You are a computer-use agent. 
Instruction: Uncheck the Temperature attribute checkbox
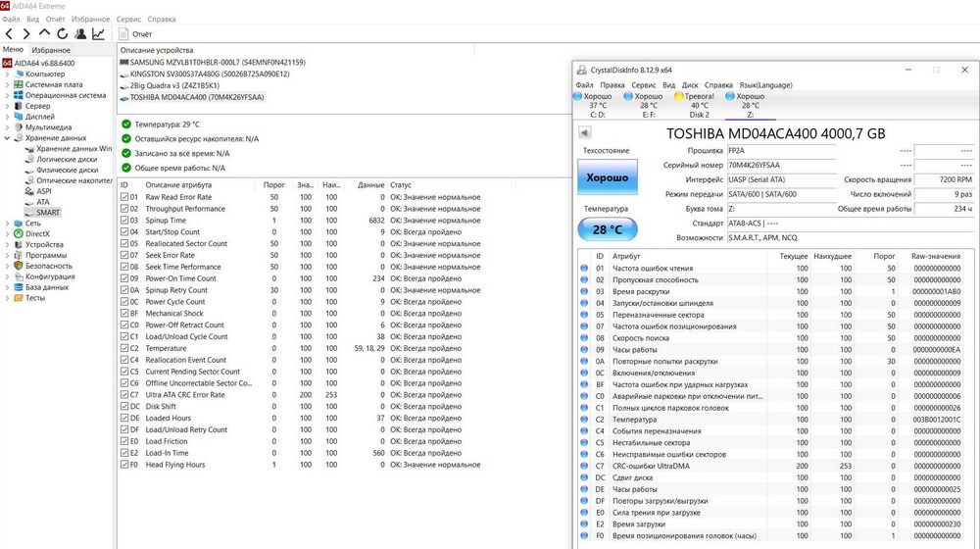(x=124, y=348)
